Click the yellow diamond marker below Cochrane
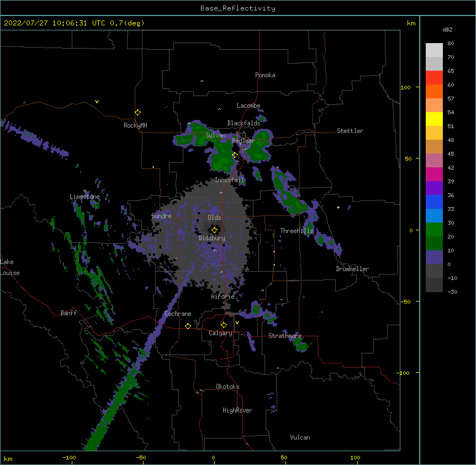Viewport: 476px width, 465px height. click(188, 326)
